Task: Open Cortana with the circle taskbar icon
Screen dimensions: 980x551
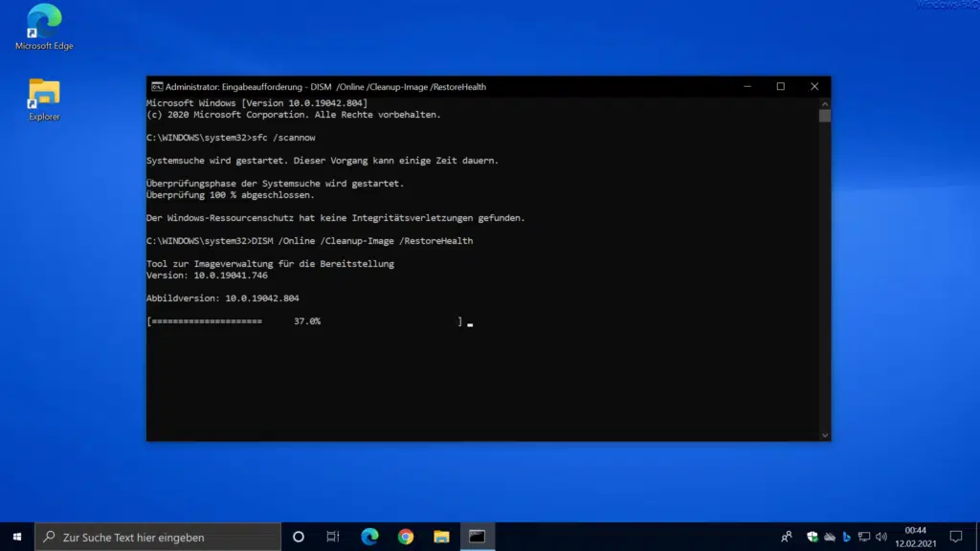Action: [x=299, y=537]
